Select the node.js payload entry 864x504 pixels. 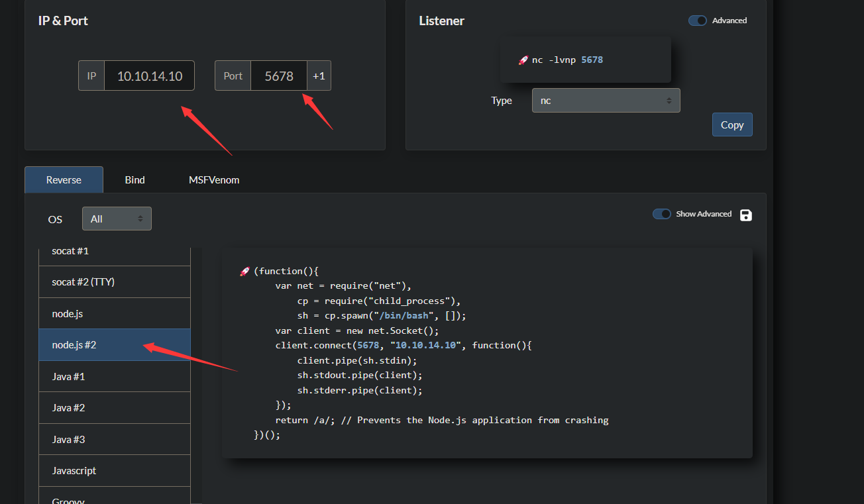[115, 313]
